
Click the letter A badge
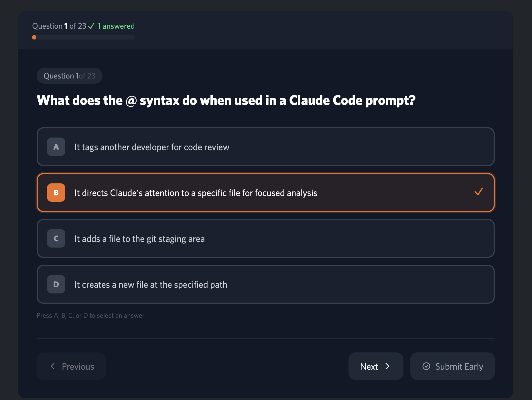[x=56, y=147]
